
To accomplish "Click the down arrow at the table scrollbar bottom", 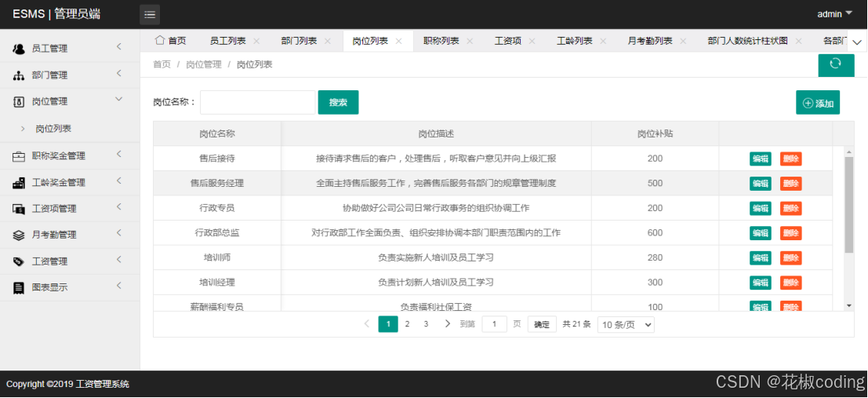I will (x=849, y=305).
